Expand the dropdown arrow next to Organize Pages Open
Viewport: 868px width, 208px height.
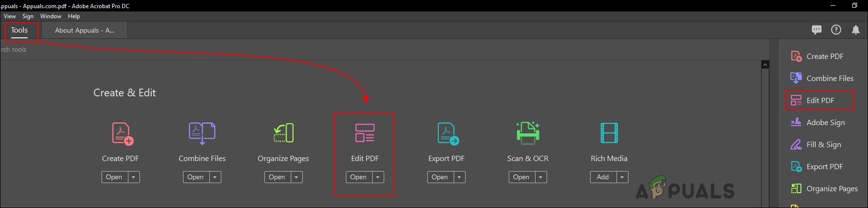(297, 177)
